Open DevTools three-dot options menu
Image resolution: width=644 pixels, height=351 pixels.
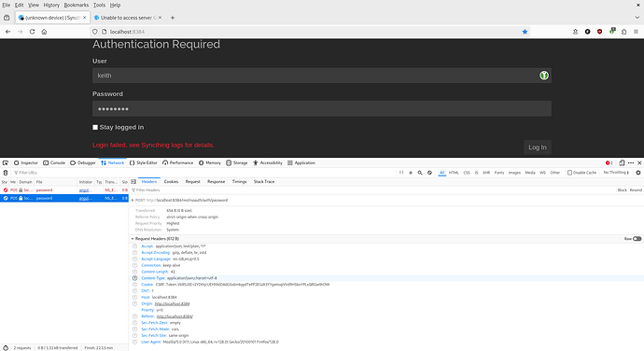(x=631, y=162)
